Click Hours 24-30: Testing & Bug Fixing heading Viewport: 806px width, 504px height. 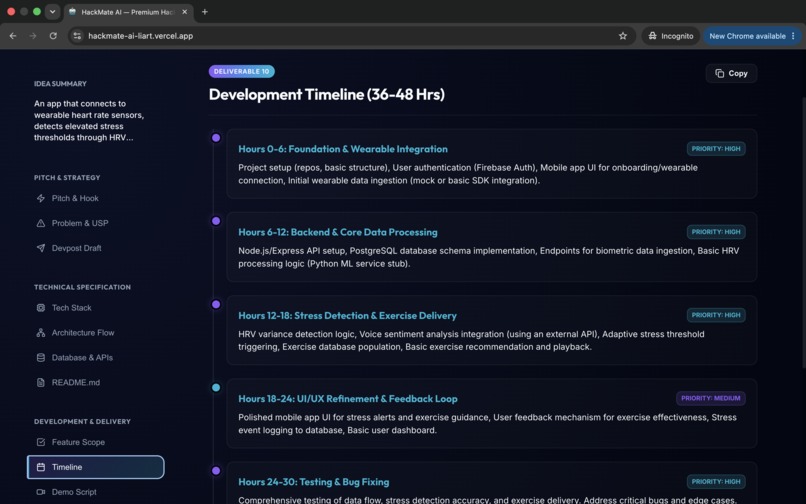tap(314, 482)
